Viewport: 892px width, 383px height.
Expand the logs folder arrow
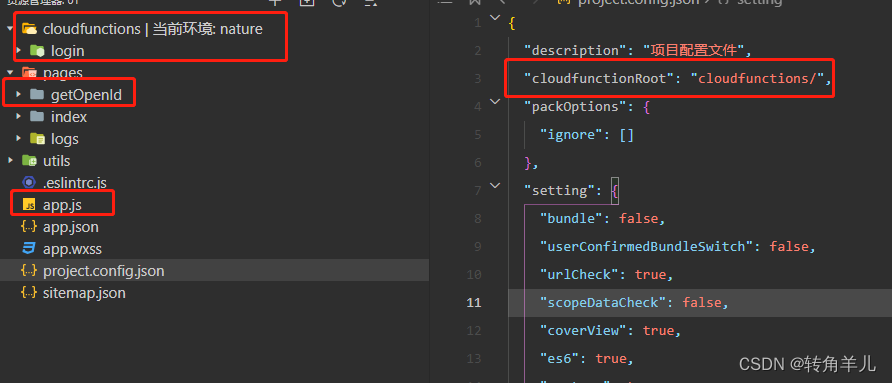[x=19, y=138]
